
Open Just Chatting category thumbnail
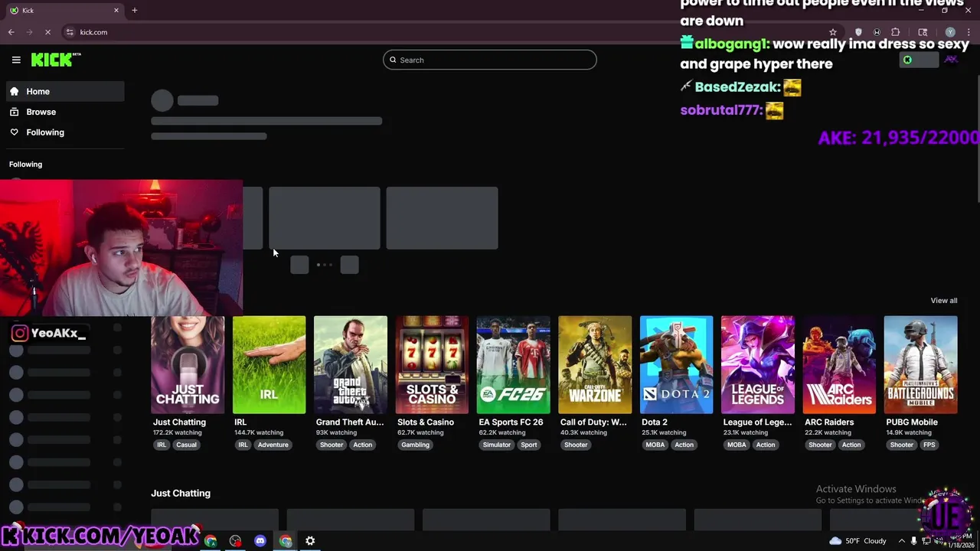188,365
